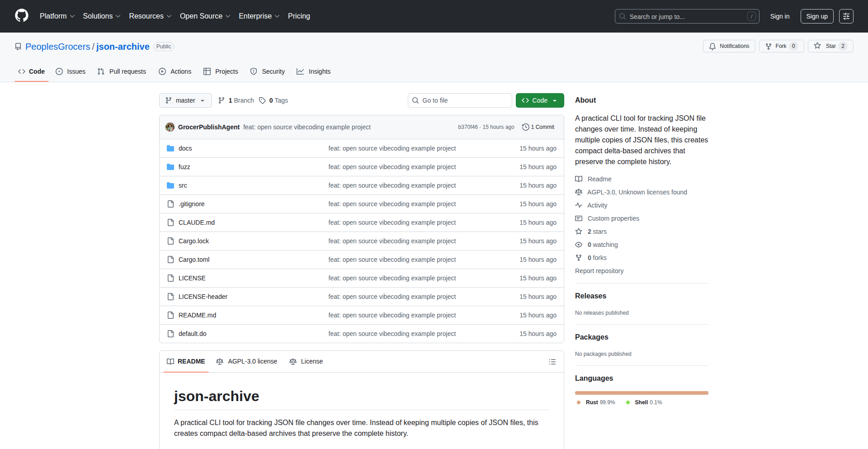Switch to the Projects tab

tap(221, 71)
